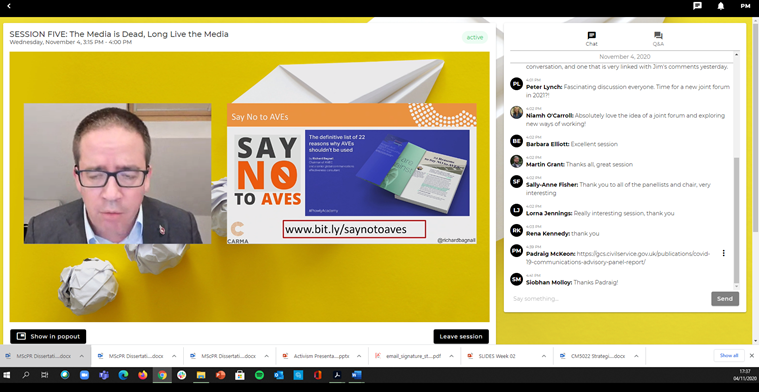The width and height of the screenshot is (759, 392).
Task: Switch to Google Chrome on the taskbar
Action: click(162, 375)
